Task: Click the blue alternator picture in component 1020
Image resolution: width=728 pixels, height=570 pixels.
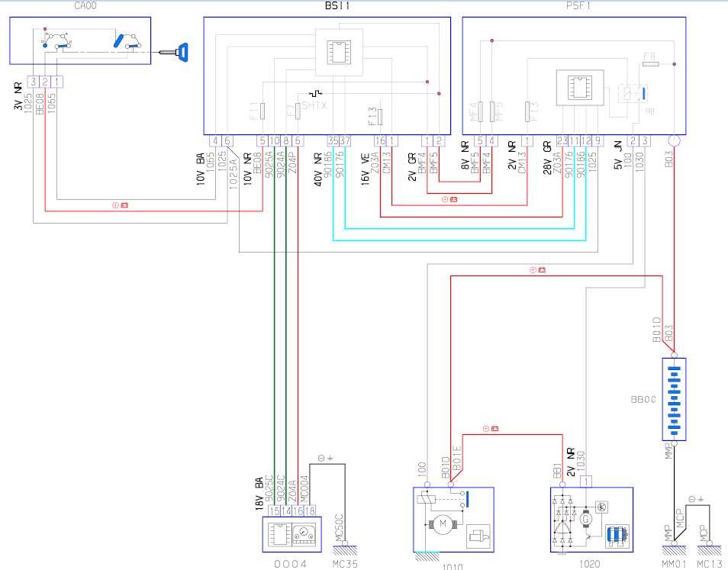Action: 618,536
